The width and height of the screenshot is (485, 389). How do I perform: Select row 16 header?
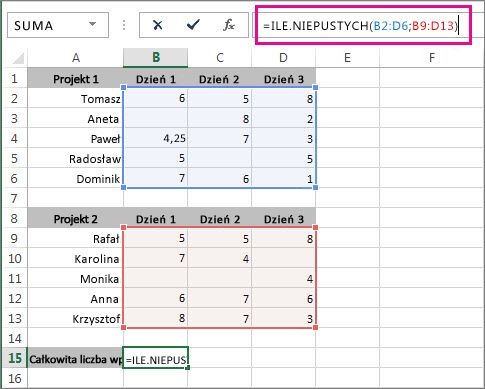click(15, 378)
